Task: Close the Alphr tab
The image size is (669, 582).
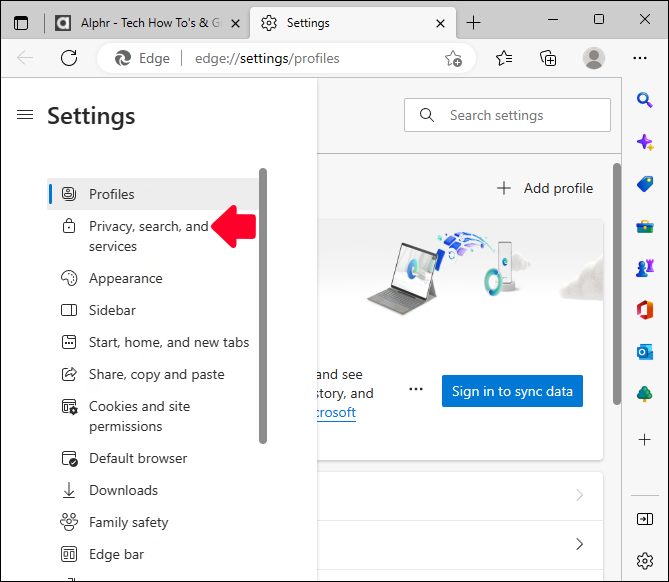Action: click(x=235, y=23)
